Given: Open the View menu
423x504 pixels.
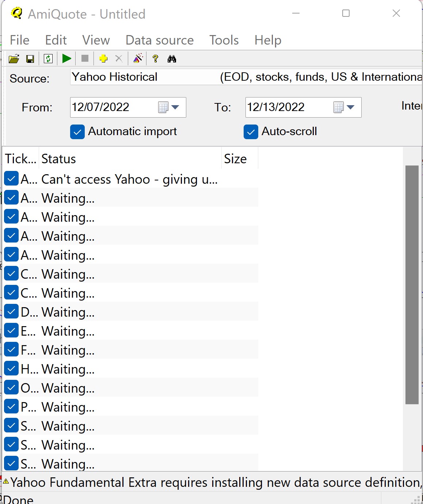Looking at the screenshot, I should pos(96,40).
